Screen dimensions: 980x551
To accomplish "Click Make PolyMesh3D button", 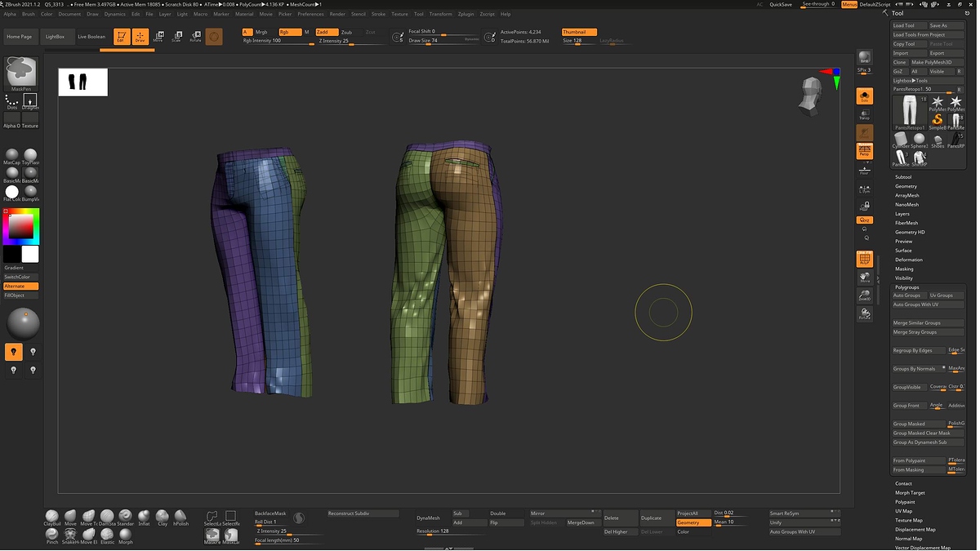I will [x=938, y=62].
